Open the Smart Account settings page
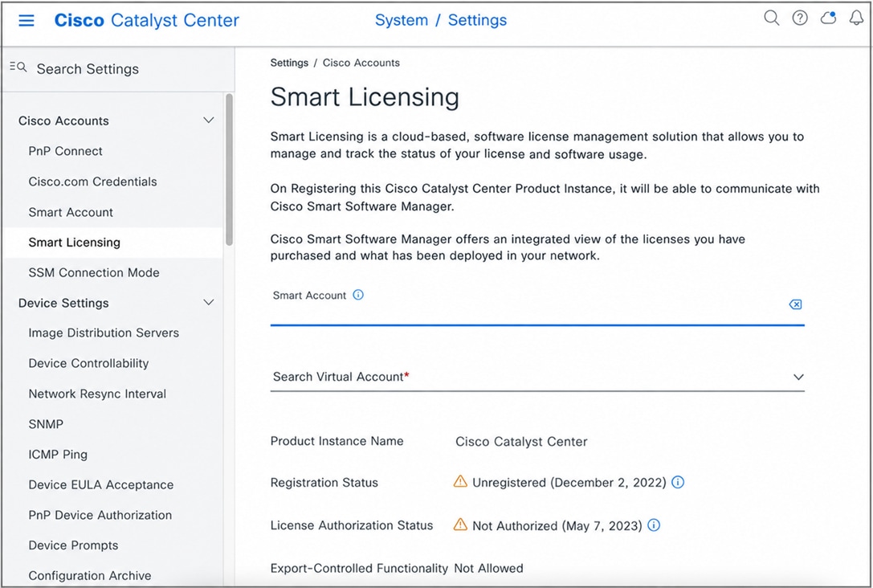 coord(71,212)
